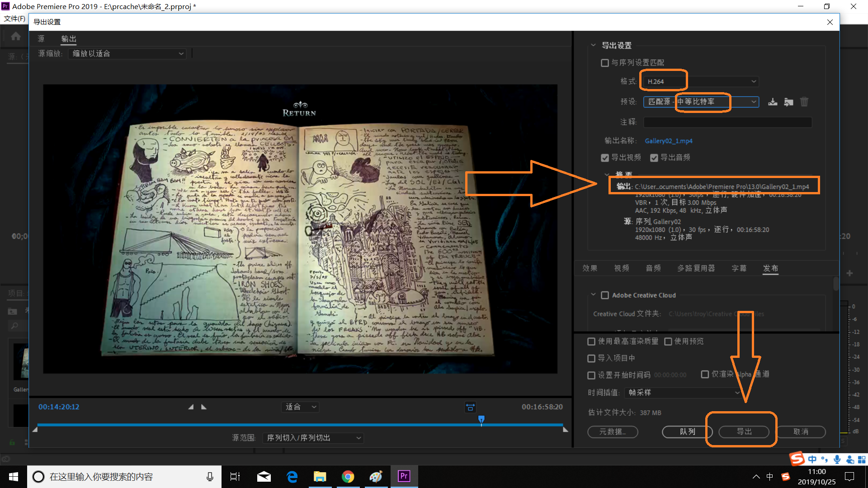Enable Adobe Creative Cloud publish checkbox
The width and height of the screenshot is (868, 488).
[604, 296]
